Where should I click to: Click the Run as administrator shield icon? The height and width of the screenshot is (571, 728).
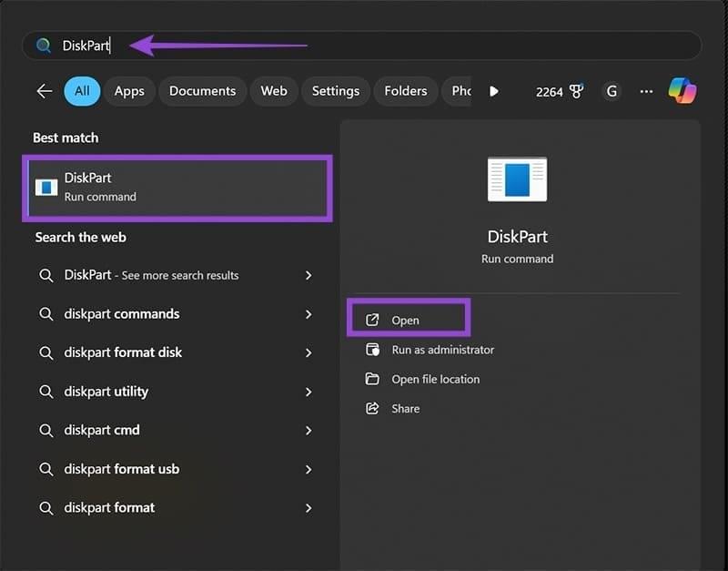pyautogui.click(x=372, y=350)
